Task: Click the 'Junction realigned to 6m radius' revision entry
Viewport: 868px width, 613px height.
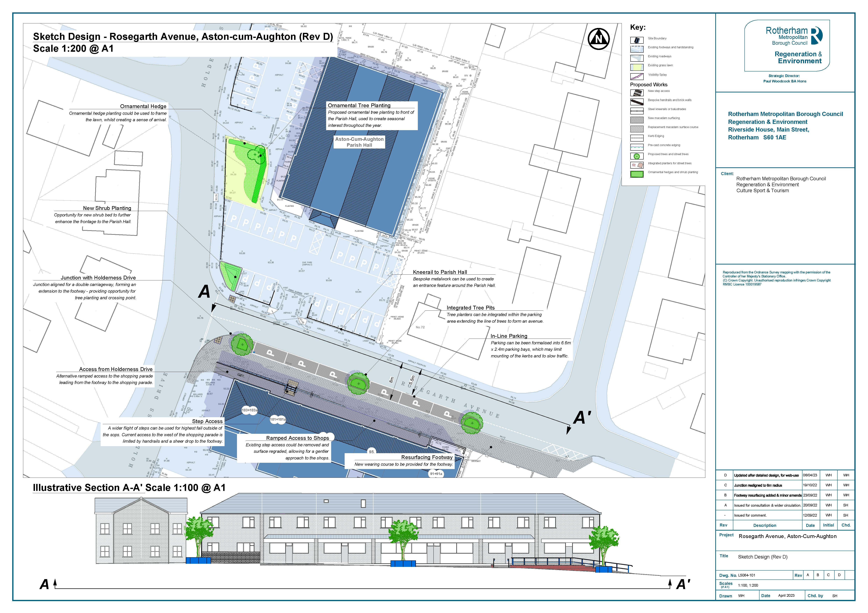Action: 758,485
